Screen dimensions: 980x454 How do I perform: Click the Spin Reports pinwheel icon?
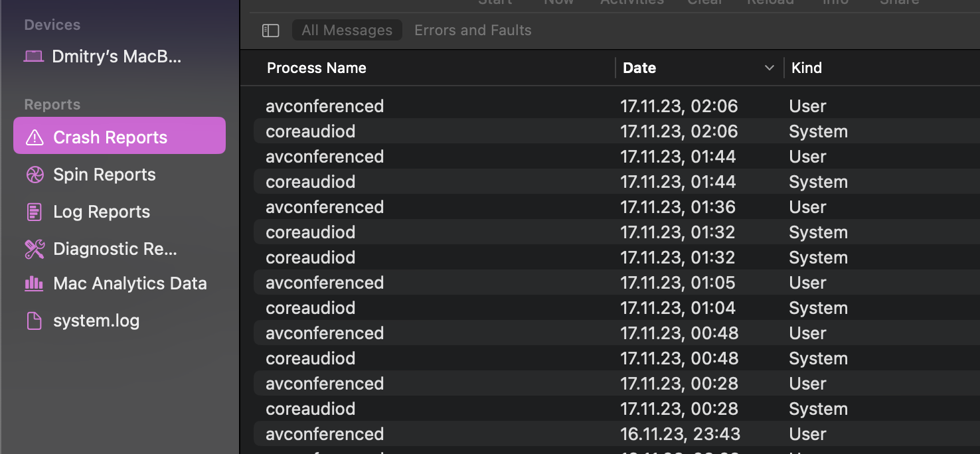34,175
